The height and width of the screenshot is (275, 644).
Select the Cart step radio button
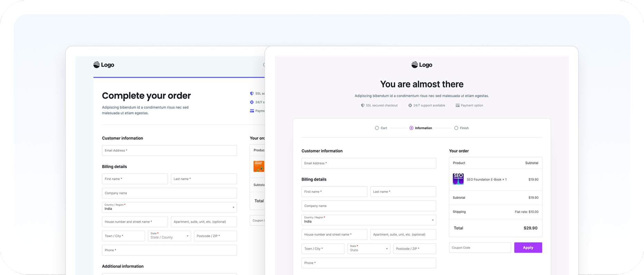377,128
